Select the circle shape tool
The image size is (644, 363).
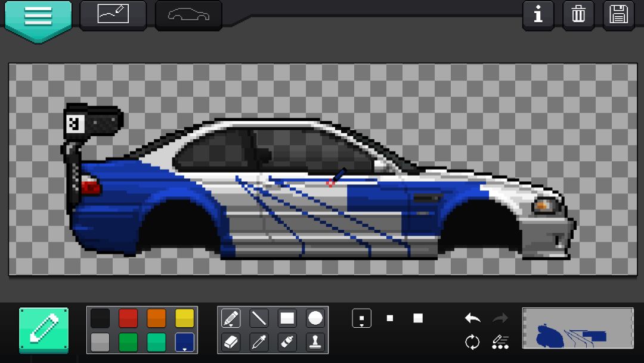[315, 318]
